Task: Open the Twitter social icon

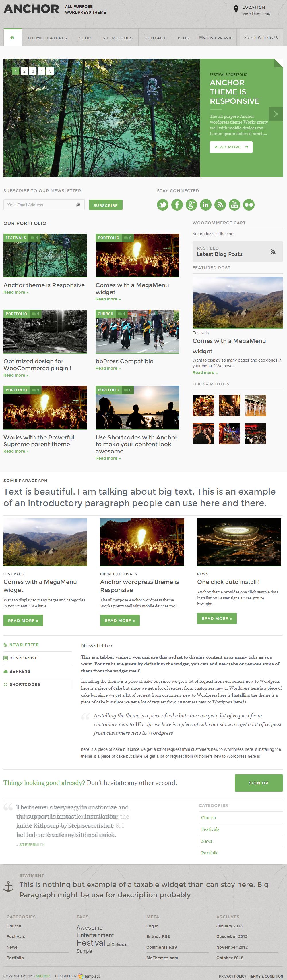Action: point(163,205)
